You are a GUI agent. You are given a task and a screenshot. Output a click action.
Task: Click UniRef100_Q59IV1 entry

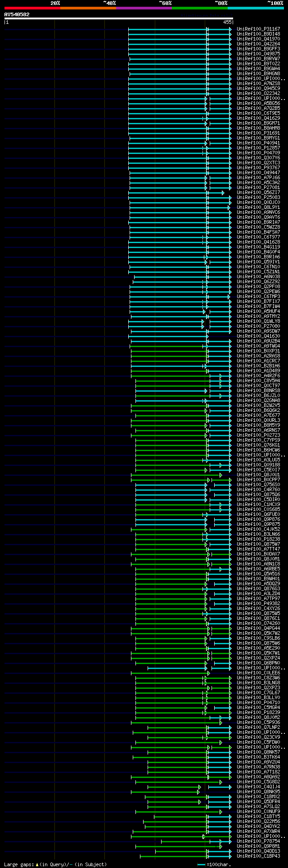coord(258,262)
